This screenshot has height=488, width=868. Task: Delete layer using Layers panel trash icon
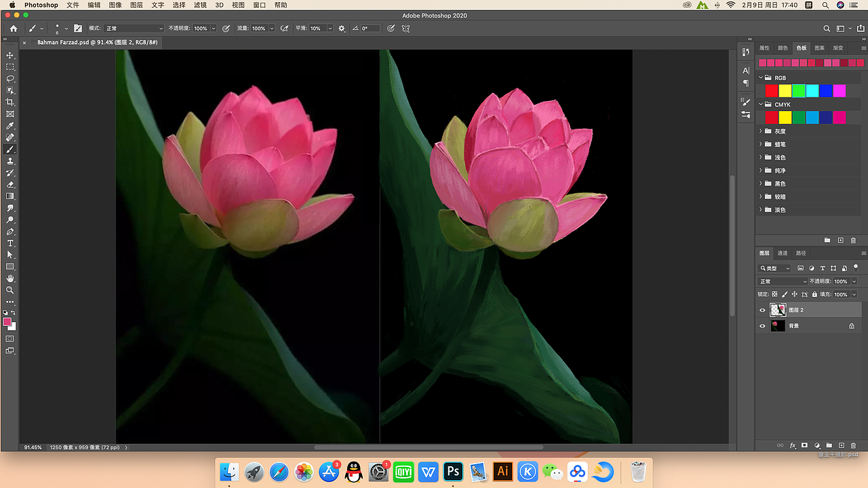(853, 445)
